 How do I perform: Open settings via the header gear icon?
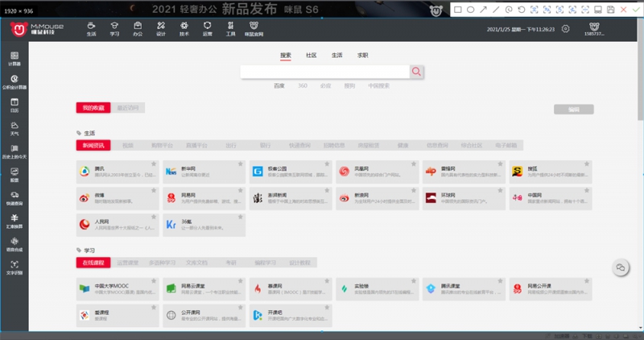566,29
